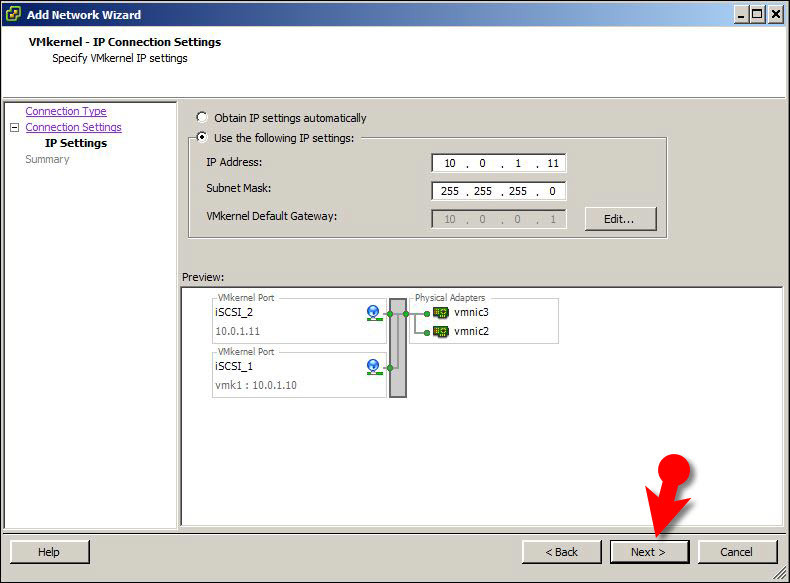Select the IP Settings wizard step

[76, 143]
